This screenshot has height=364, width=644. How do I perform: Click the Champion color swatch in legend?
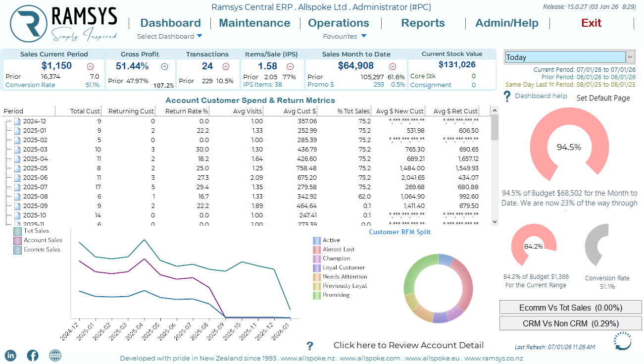[x=317, y=259]
